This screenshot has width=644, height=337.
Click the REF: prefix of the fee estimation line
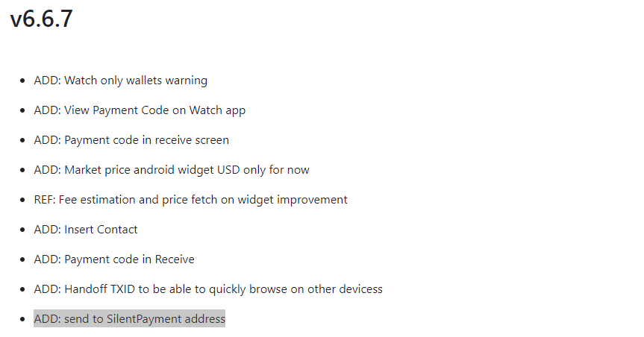click(45, 200)
